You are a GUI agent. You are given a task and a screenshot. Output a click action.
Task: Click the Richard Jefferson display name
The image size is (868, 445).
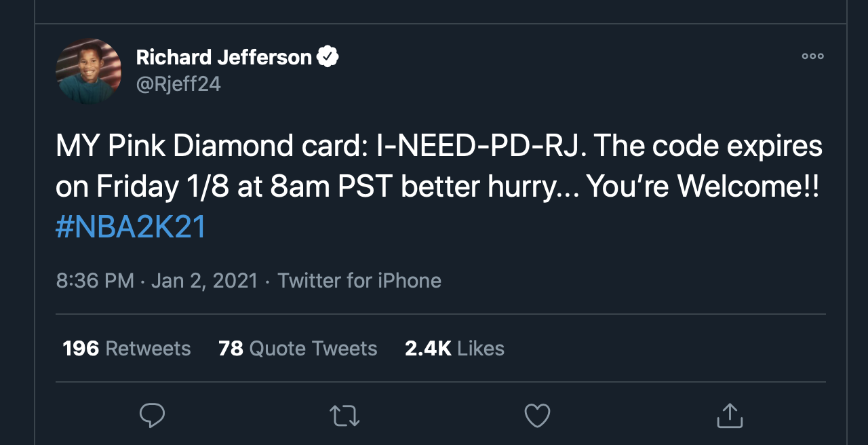[224, 57]
